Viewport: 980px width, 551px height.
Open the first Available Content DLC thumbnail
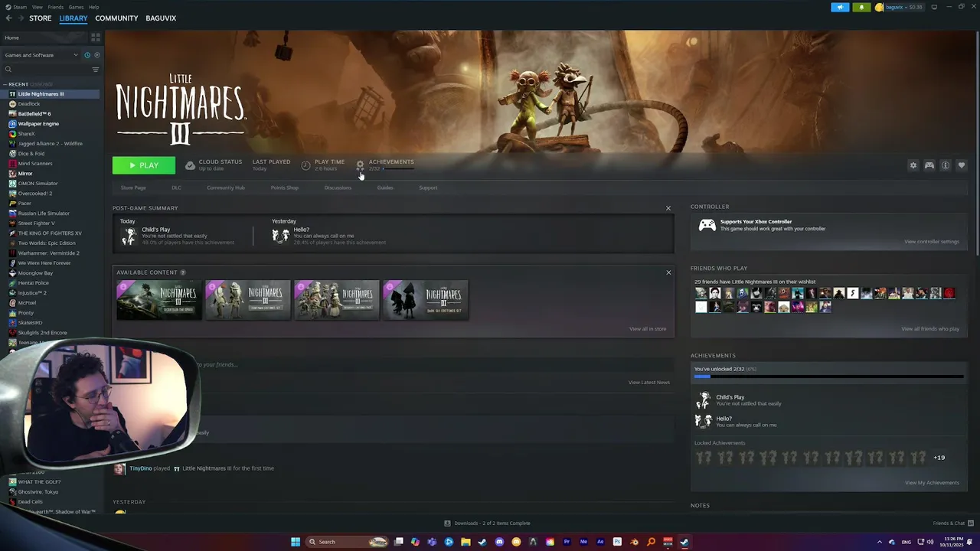coord(159,299)
